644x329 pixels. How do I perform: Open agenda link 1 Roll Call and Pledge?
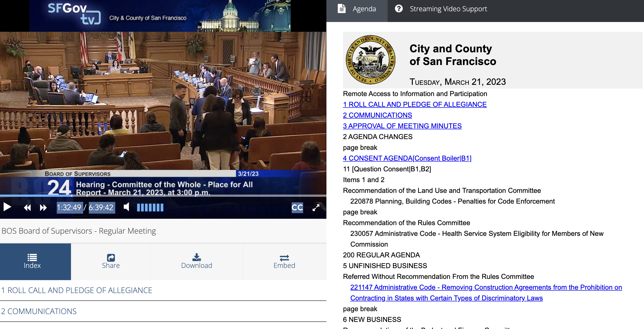click(415, 104)
